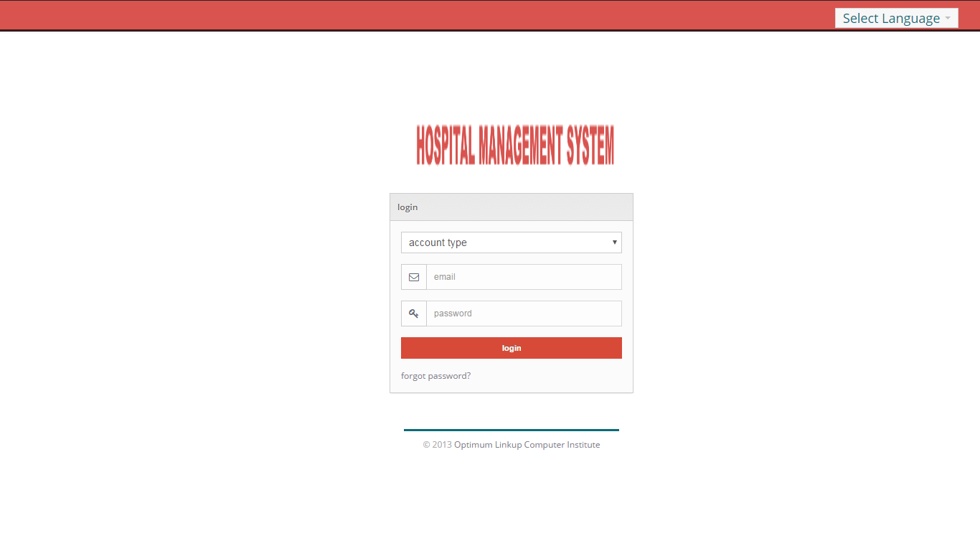Open Optimum Linkup Computer Institute link
Screen dimensions: 980x551
point(527,445)
